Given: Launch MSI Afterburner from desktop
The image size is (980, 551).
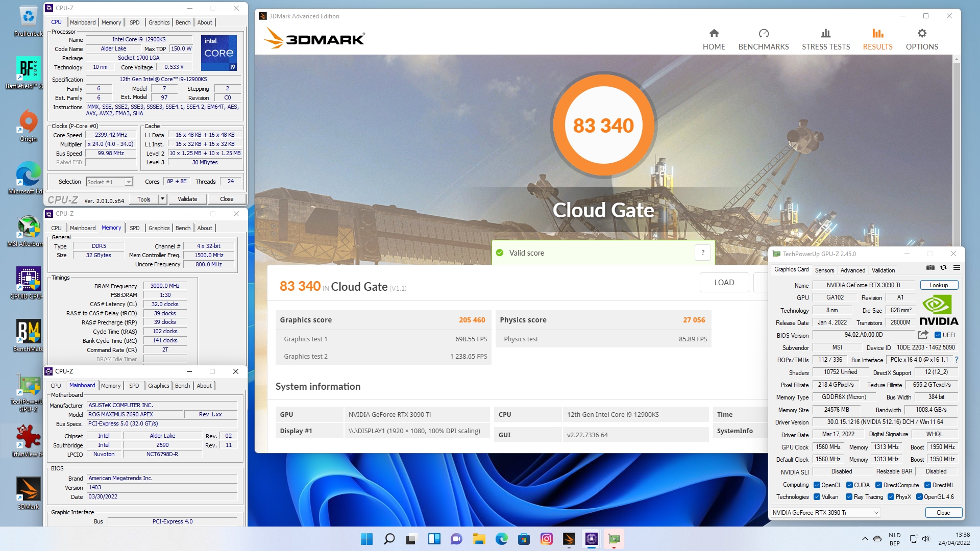Looking at the screenshot, I should click(28, 231).
